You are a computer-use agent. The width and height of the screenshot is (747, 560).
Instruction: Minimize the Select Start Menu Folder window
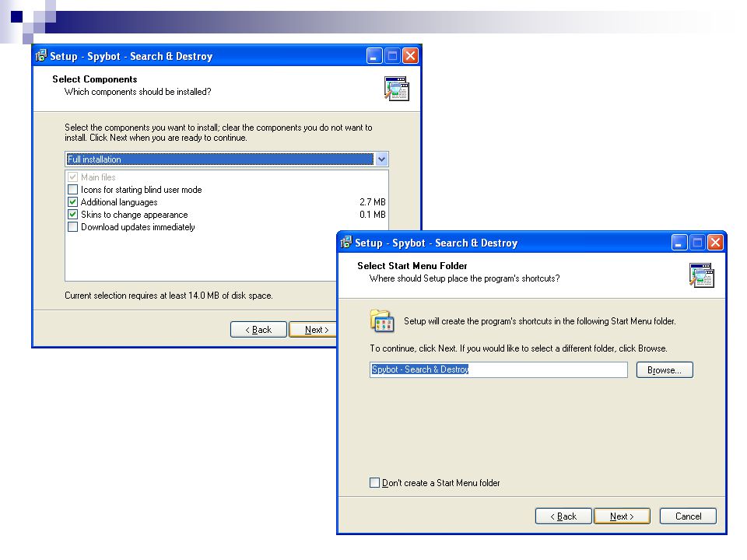(679, 243)
